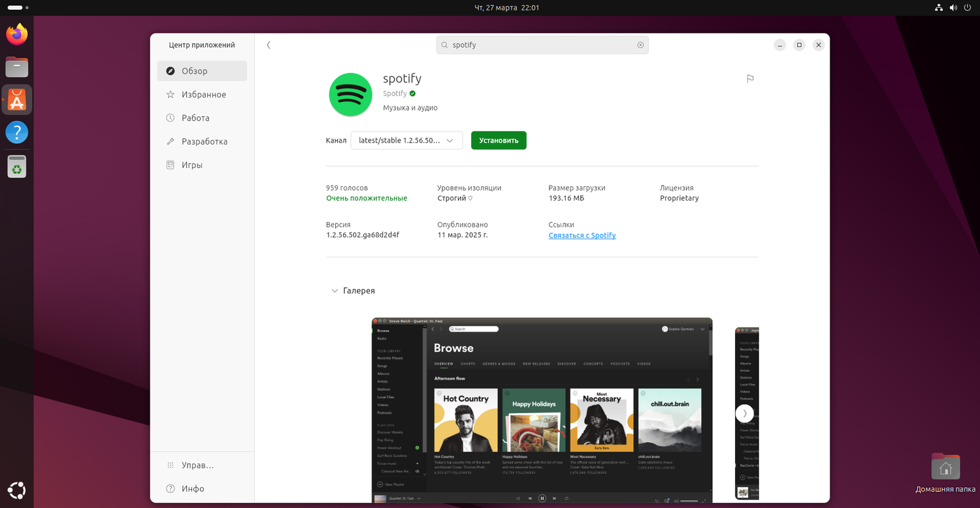Click the magnifier icon in the search box
The width and height of the screenshot is (980, 508).
coord(445,45)
